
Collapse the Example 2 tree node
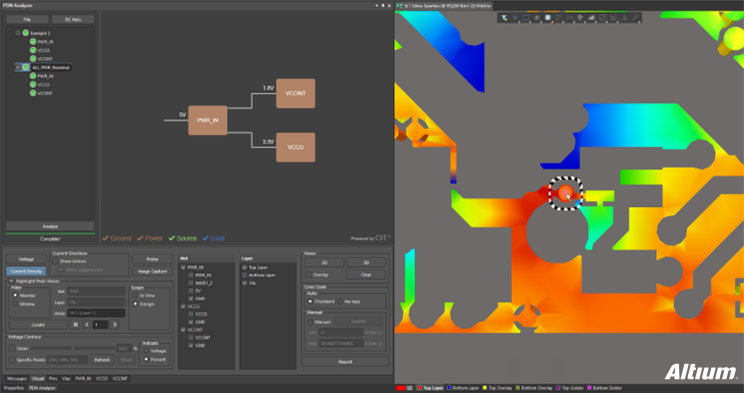[x=11, y=33]
